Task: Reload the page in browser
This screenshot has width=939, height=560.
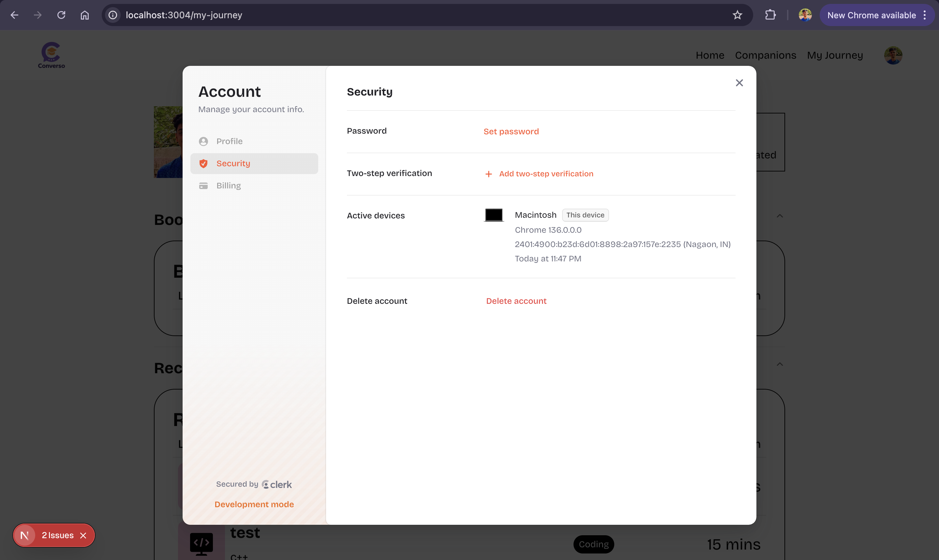Action: click(61, 15)
